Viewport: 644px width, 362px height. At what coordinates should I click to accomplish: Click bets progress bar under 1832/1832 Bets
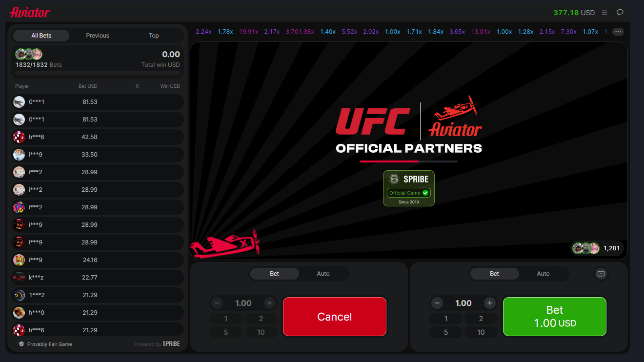coord(98,73)
